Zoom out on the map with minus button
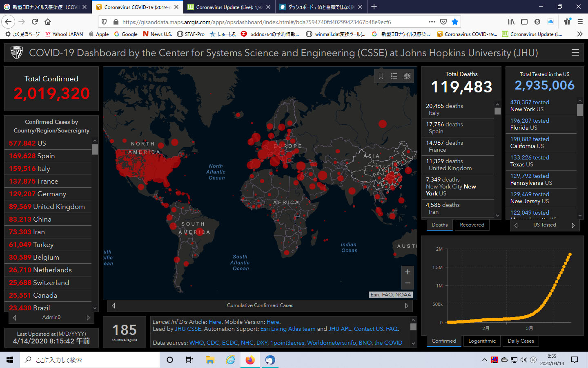Viewport: 588px width, 368px height. pyautogui.click(x=408, y=283)
